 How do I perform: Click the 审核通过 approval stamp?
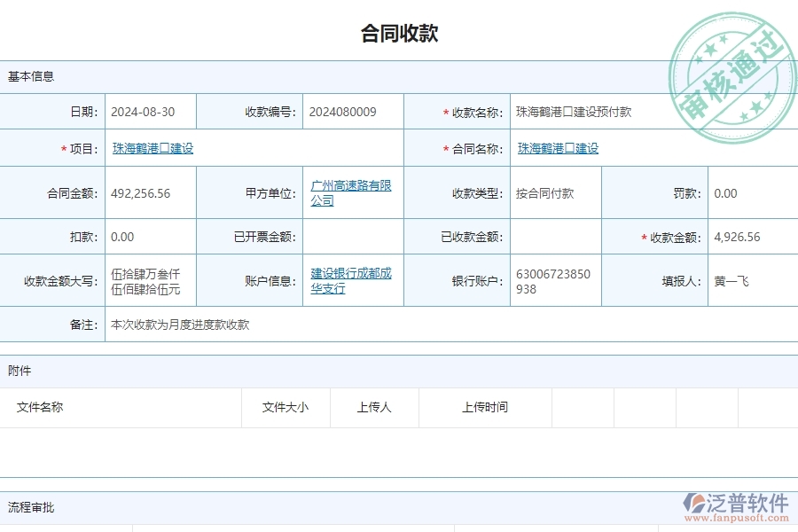pyautogui.click(x=732, y=64)
